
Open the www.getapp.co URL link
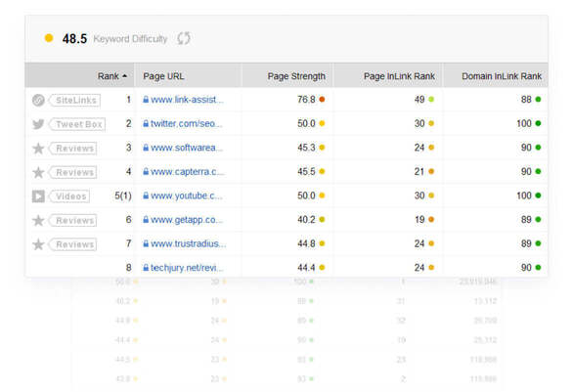click(x=187, y=220)
